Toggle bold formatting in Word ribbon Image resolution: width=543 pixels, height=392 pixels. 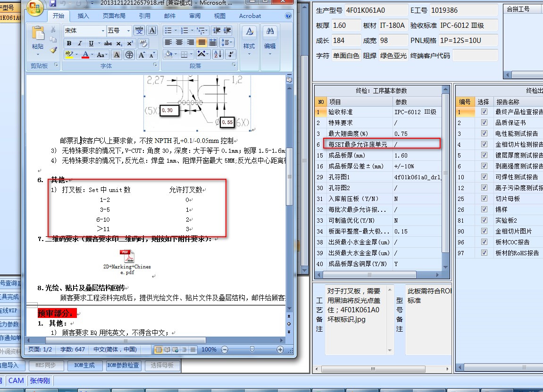69,43
